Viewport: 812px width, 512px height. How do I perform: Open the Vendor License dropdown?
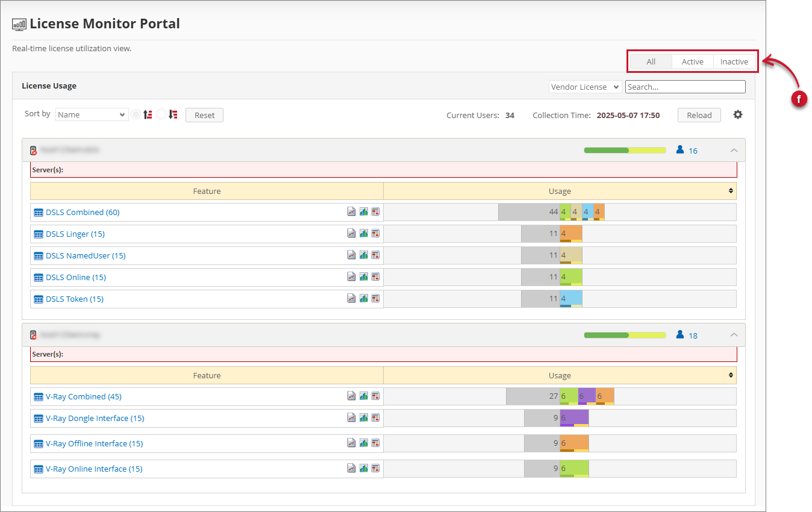tap(585, 87)
